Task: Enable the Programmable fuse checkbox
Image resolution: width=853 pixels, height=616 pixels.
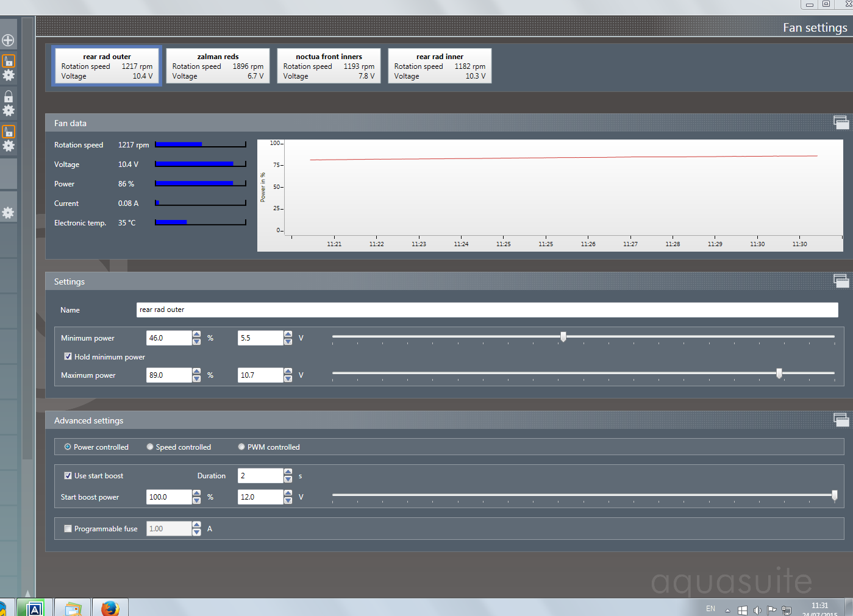Action: (x=68, y=528)
